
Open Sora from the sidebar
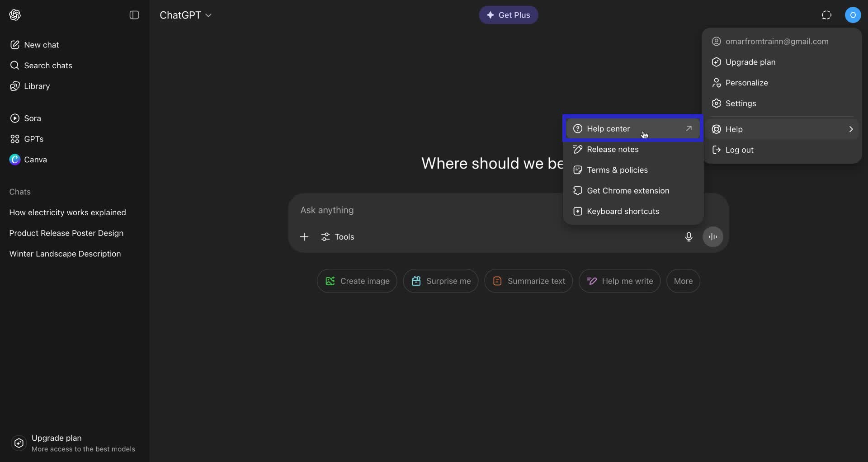(x=32, y=118)
